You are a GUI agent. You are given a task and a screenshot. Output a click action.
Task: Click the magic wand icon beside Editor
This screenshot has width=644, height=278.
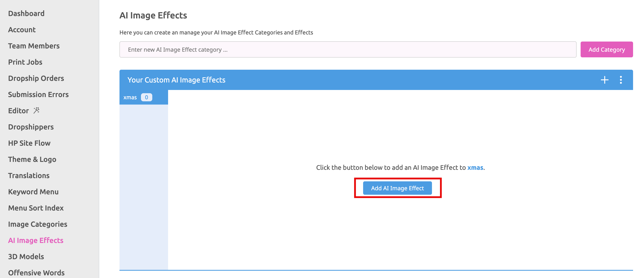(36, 110)
